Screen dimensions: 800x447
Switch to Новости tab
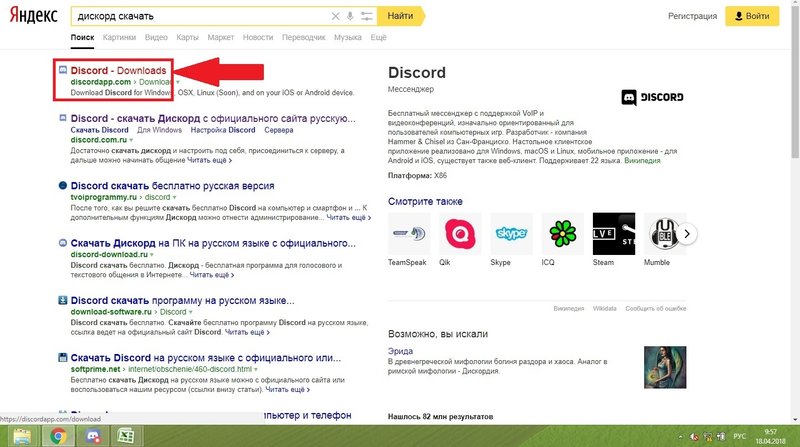pos(258,37)
